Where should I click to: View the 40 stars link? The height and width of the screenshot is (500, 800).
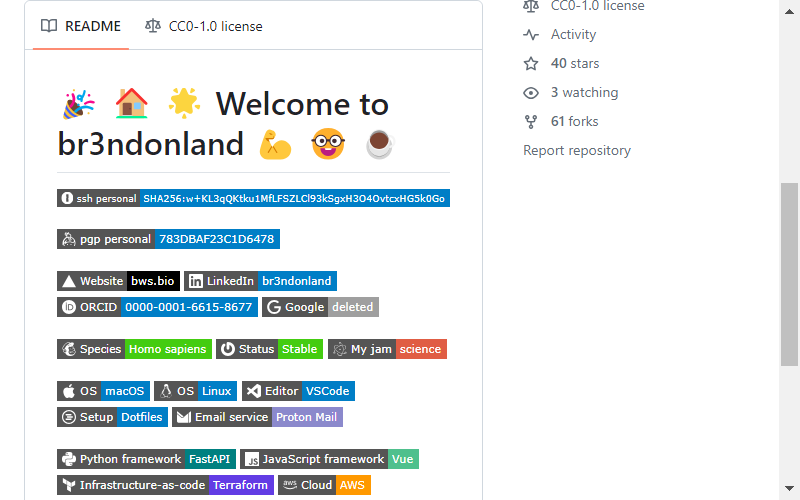click(575, 64)
